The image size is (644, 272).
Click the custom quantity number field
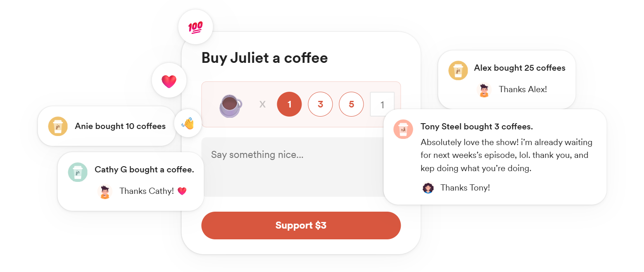point(382,104)
